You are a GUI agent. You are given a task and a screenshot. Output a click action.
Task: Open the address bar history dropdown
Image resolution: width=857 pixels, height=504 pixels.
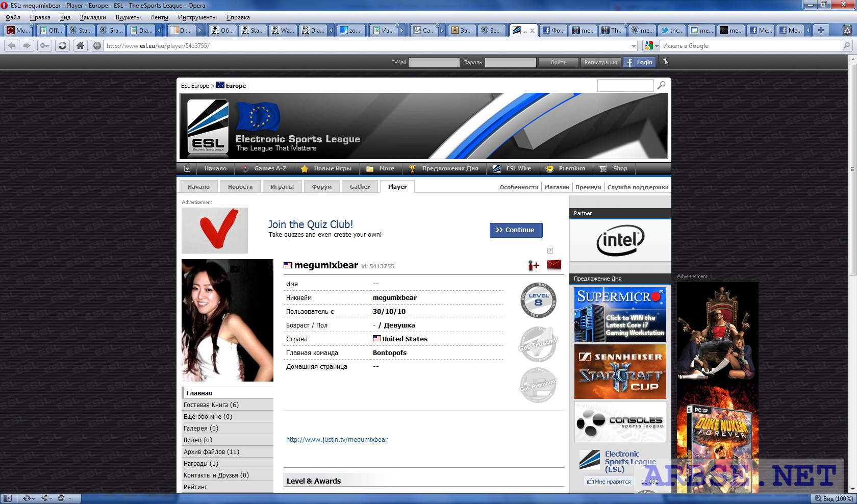click(634, 46)
